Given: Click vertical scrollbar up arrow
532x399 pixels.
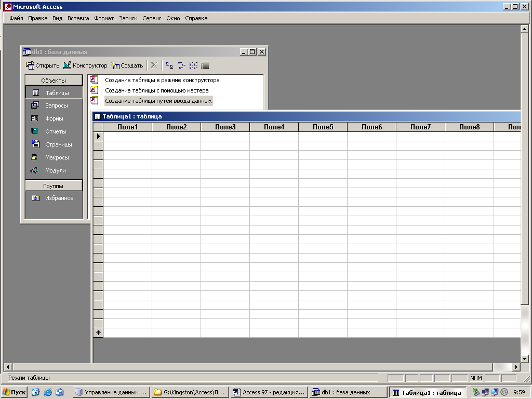Looking at the screenshot, I should tap(524, 29).
